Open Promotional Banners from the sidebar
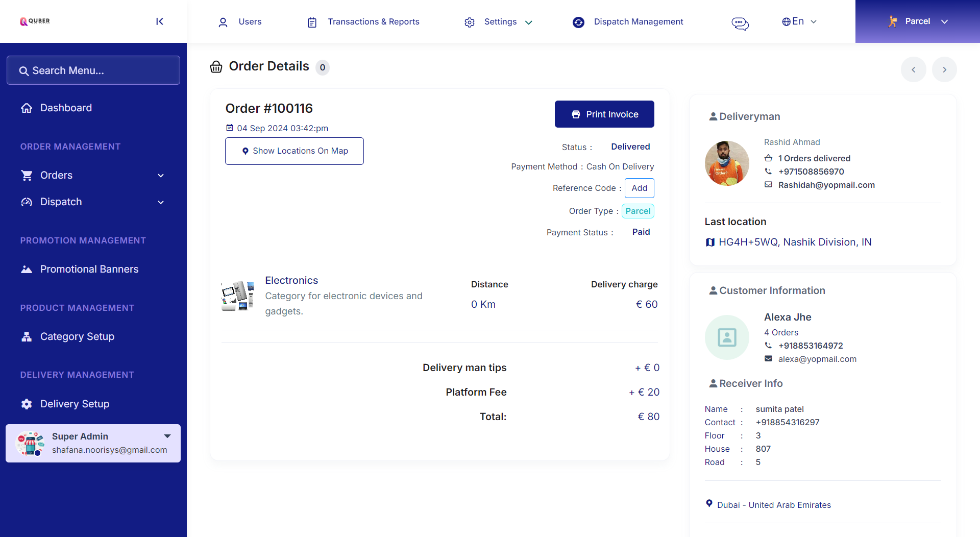 tap(89, 269)
